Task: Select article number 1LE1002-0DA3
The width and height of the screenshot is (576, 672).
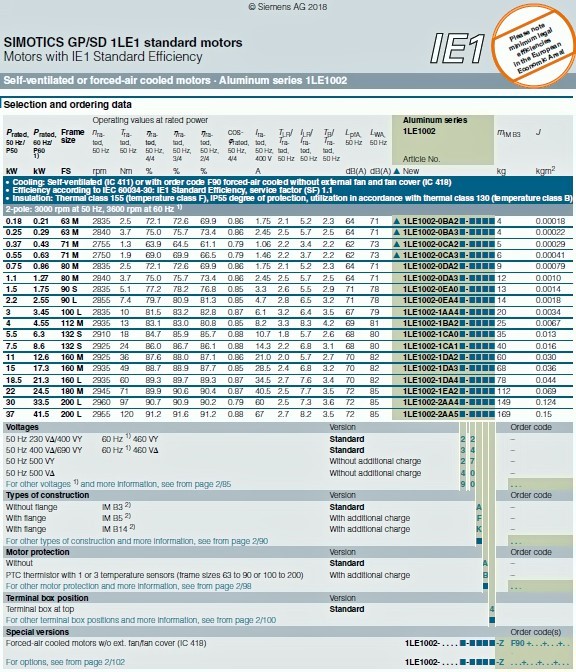Action: (431, 278)
